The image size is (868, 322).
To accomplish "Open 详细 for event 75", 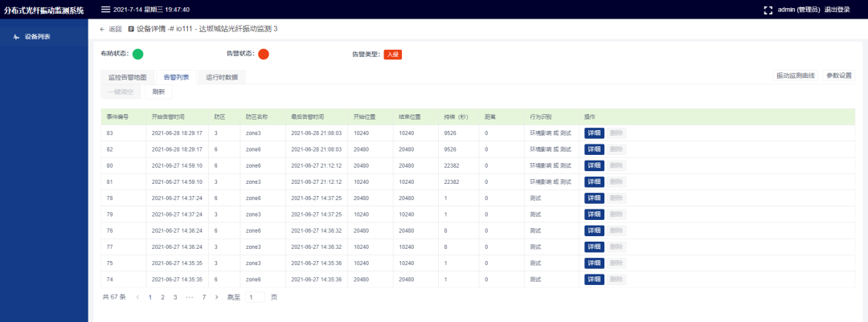I will coord(594,263).
